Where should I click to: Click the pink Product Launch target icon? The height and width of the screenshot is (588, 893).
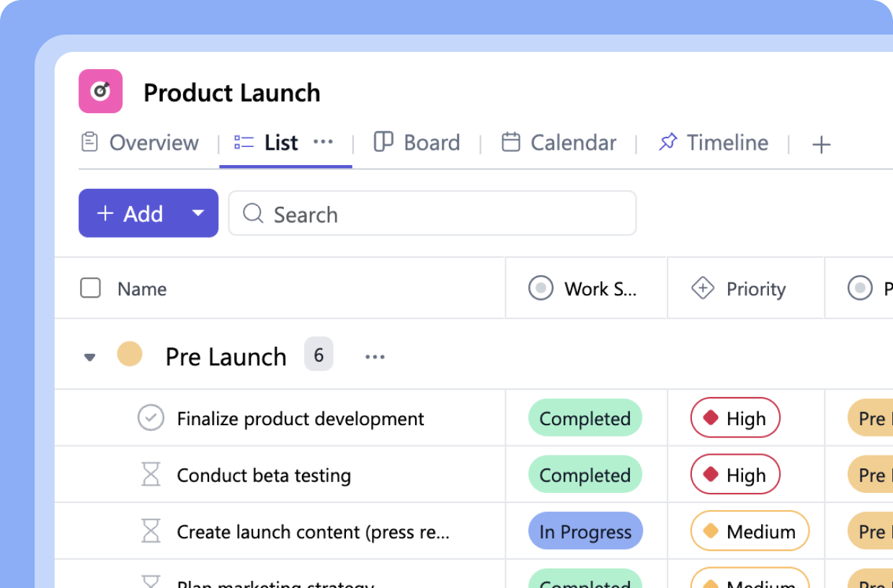pyautogui.click(x=100, y=92)
